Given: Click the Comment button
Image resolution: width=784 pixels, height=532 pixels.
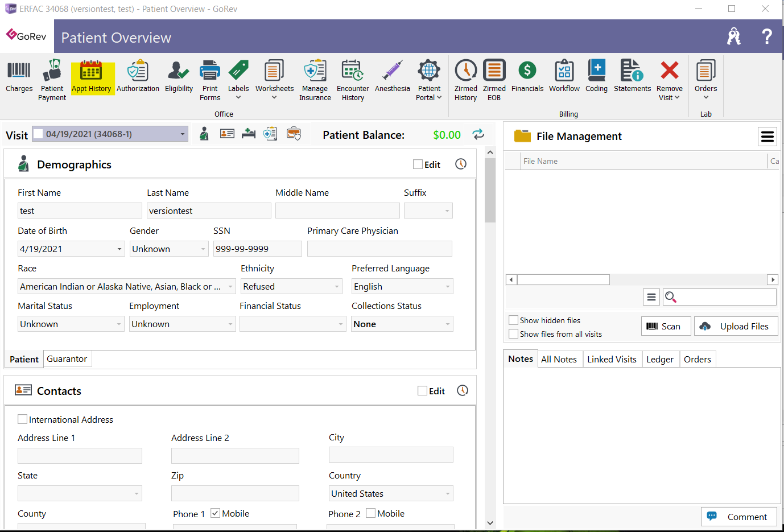Looking at the screenshot, I should 739,517.
